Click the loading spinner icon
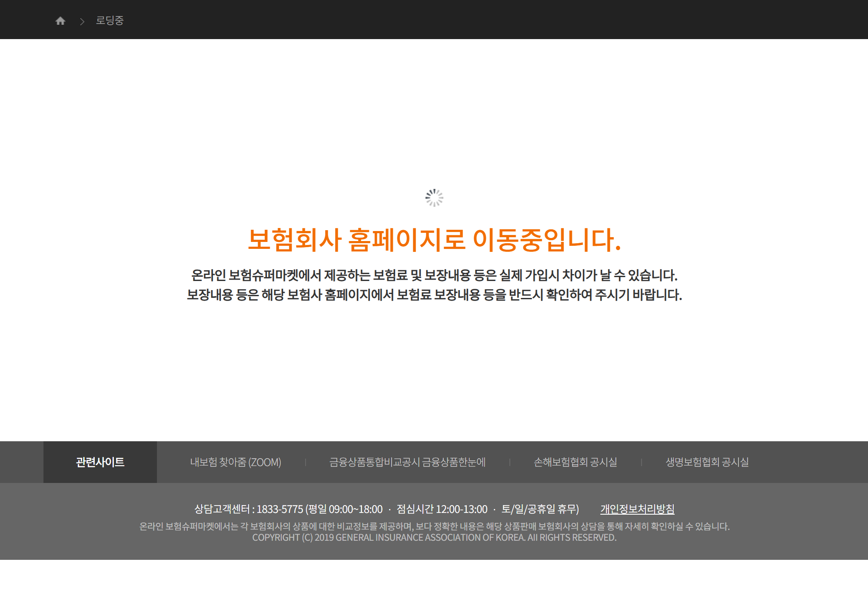The width and height of the screenshot is (868, 605). [x=434, y=198]
